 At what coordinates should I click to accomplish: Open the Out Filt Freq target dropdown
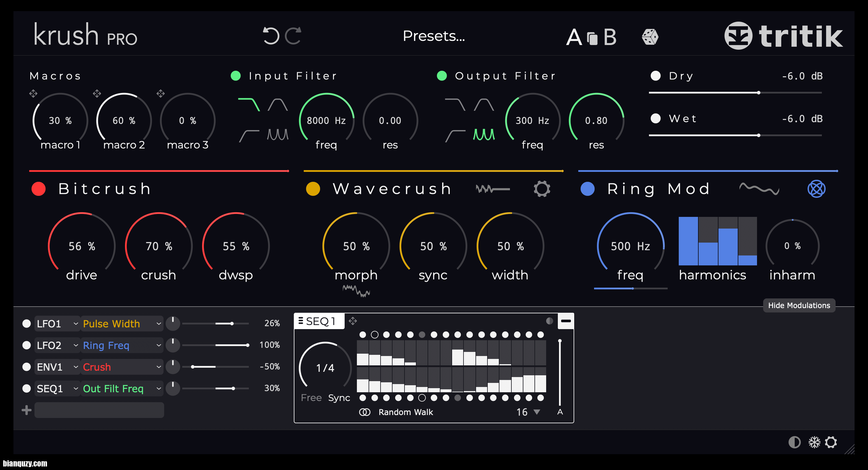coord(122,388)
